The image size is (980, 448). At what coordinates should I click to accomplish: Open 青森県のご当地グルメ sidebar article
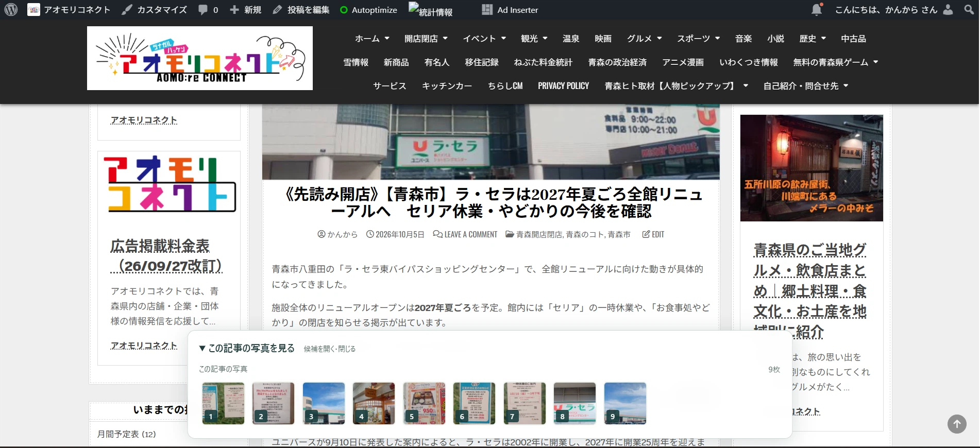coord(810,291)
